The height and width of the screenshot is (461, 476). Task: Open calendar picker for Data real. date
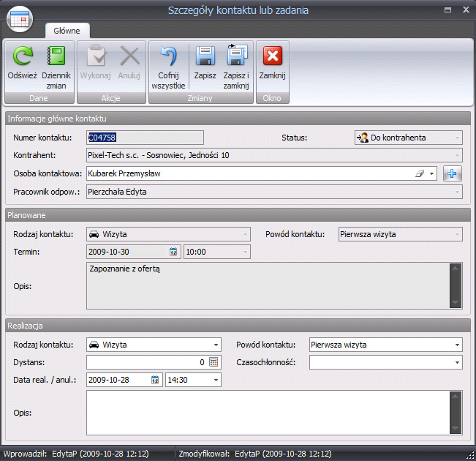pyautogui.click(x=155, y=380)
